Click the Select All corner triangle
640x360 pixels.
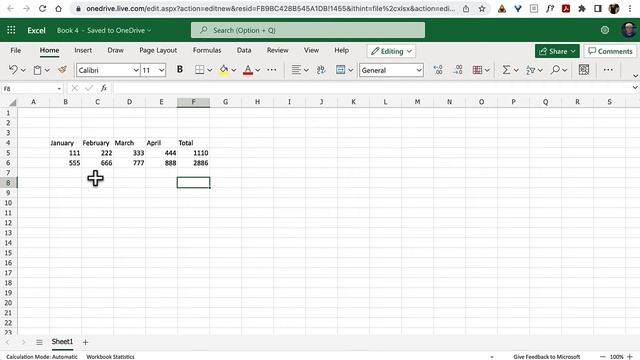(x=12, y=102)
